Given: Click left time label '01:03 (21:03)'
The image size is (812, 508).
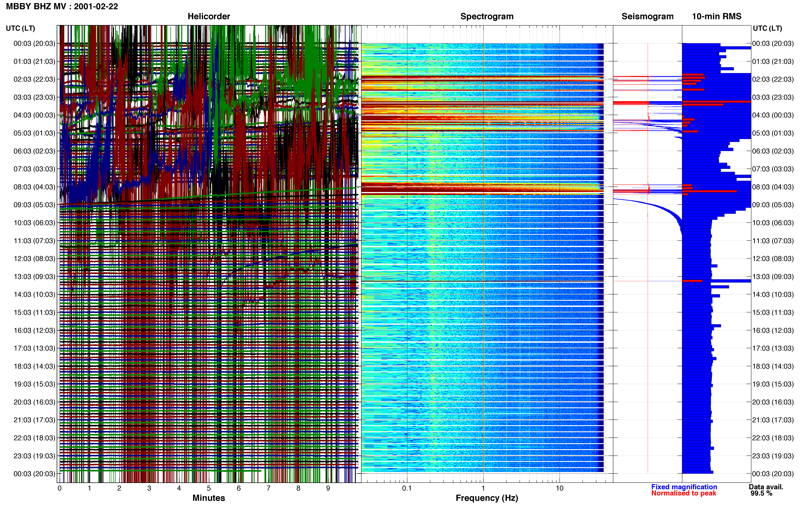Looking at the screenshot, I should point(34,62).
